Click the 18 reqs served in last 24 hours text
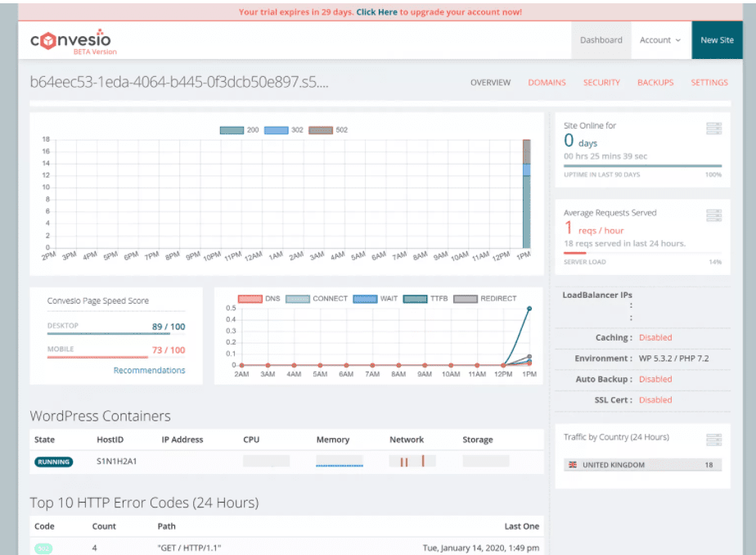 pos(624,243)
